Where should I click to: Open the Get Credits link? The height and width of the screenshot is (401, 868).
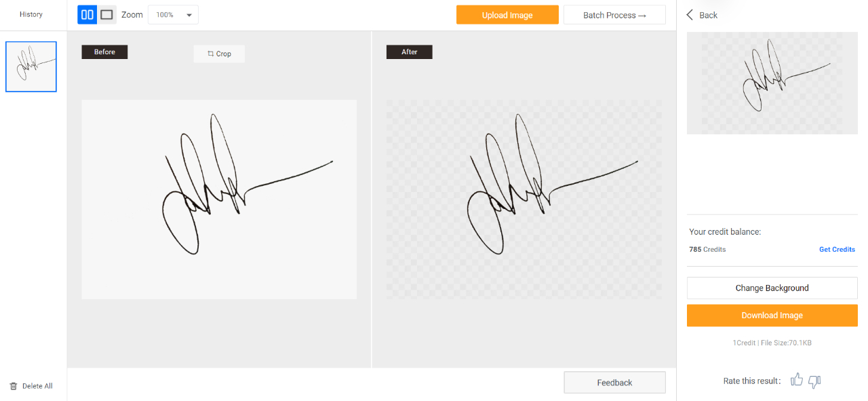click(x=837, y=250)
